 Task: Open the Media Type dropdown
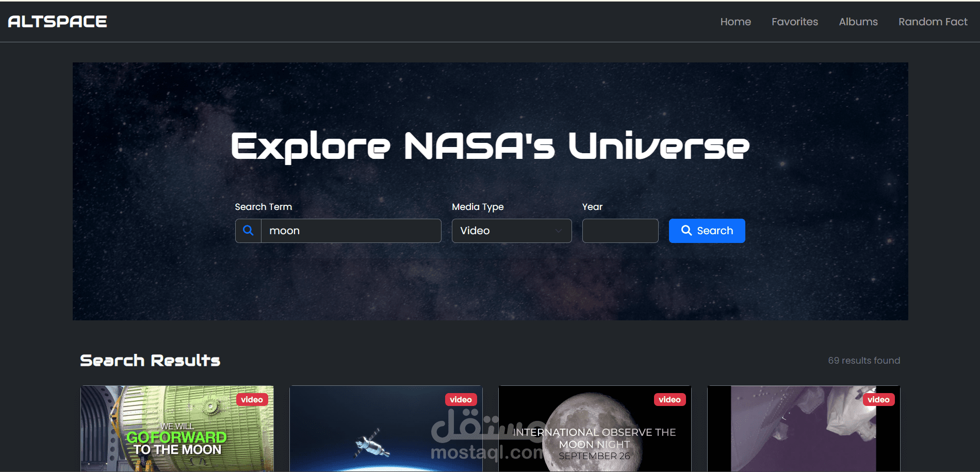(512, 231)
